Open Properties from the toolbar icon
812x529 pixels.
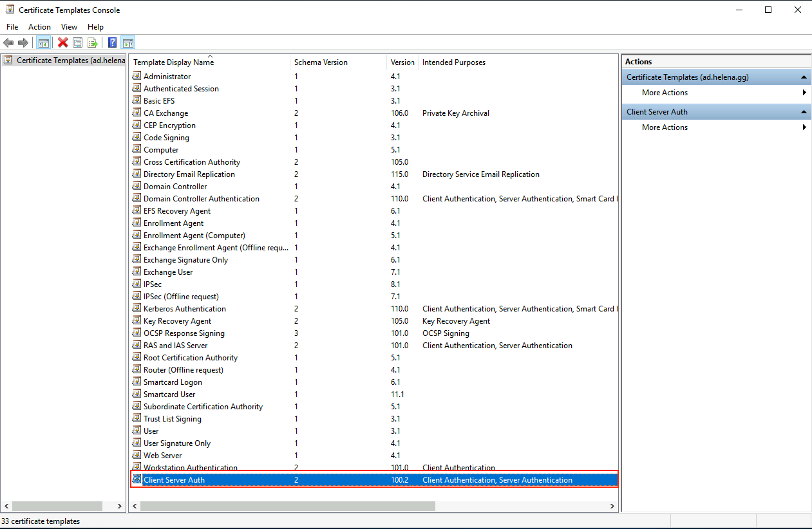[x=78, y=43]
